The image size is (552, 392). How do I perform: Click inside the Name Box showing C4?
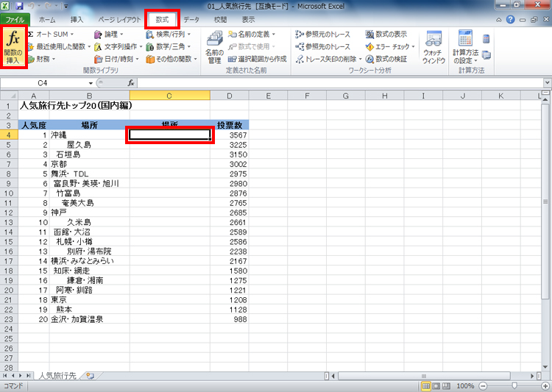click(42, 83)
